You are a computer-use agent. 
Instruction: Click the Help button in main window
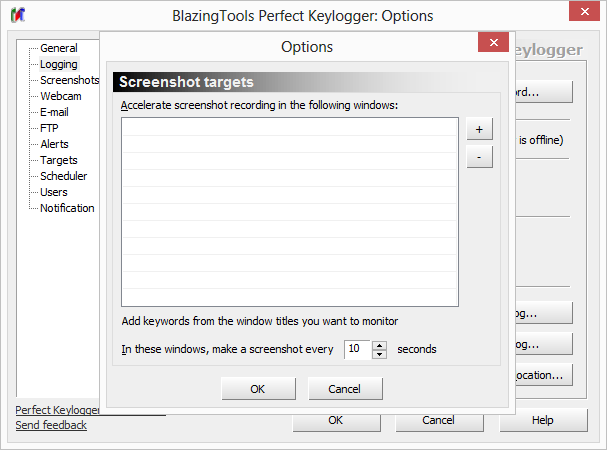tap(542, 420)
